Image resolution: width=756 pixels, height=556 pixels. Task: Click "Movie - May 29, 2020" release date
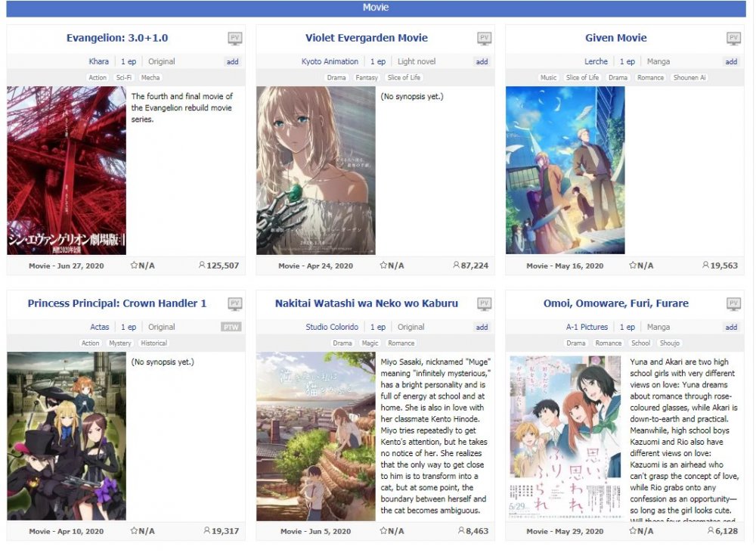[x=565, y=531]
